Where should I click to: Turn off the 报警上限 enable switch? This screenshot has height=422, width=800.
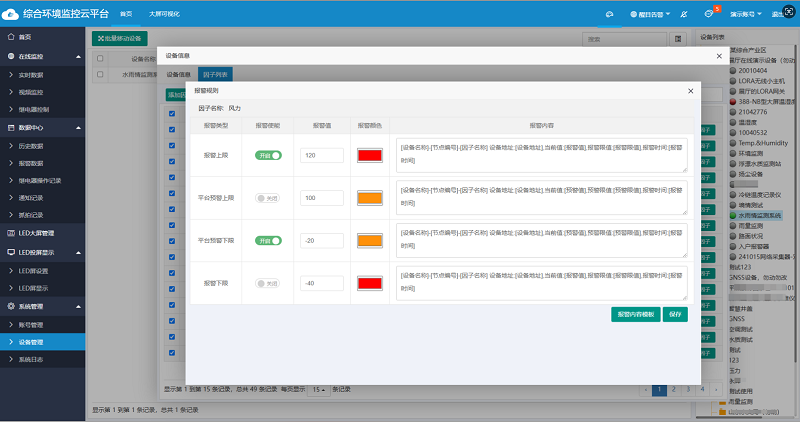(x=269, y=156)
